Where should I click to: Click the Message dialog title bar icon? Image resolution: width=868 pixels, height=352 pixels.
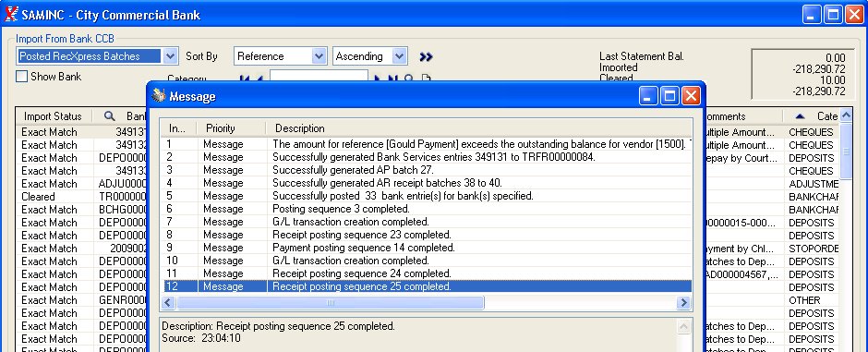[159, 96]
